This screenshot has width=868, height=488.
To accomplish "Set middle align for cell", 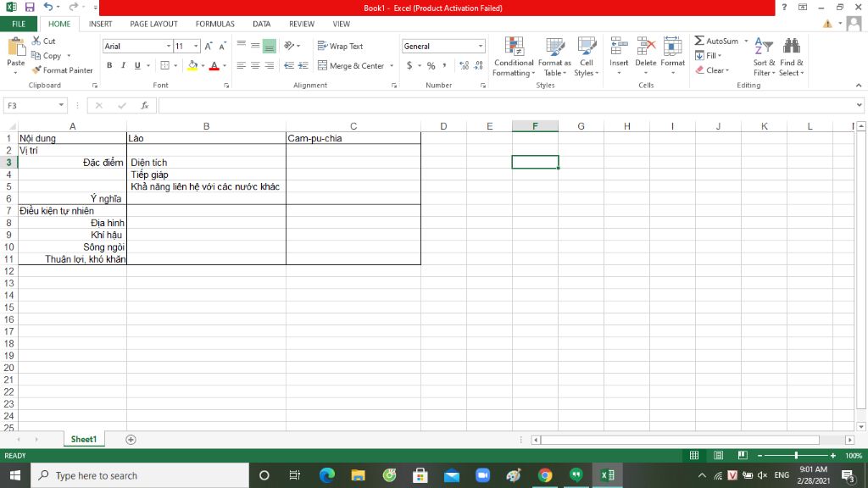I will 255,46.
